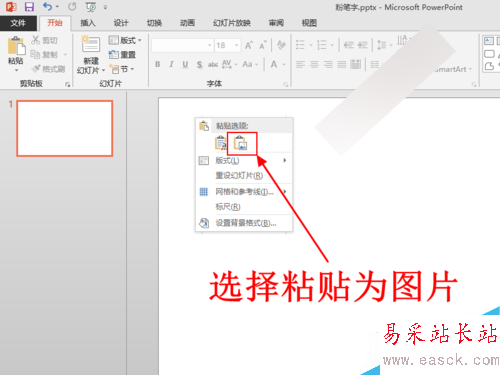Viewport: 500px width, 375px height.
Task: Open the clipboard pane launcher in 剪贴板 group
Action: point(67,85)
